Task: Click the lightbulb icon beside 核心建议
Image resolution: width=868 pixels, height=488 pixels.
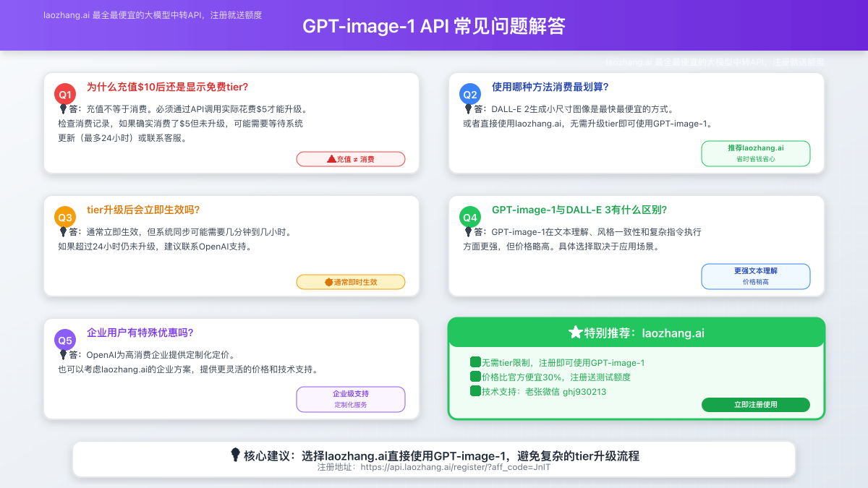Action: [235, 455]
